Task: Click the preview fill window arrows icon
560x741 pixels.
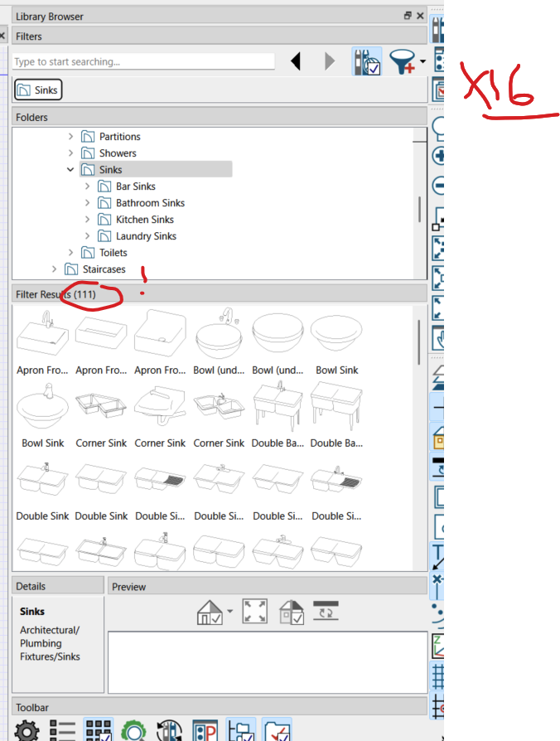Action: pyautogui.click(x=254, y=612)
